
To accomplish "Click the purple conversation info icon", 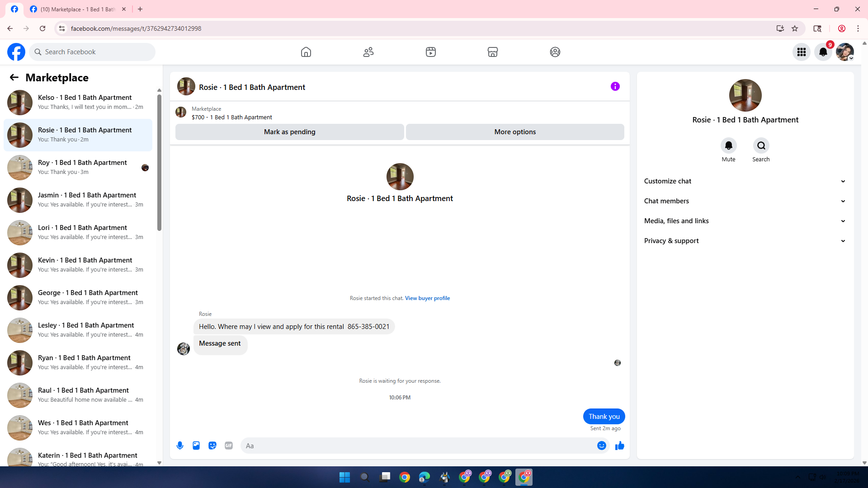I will (615, 86).
